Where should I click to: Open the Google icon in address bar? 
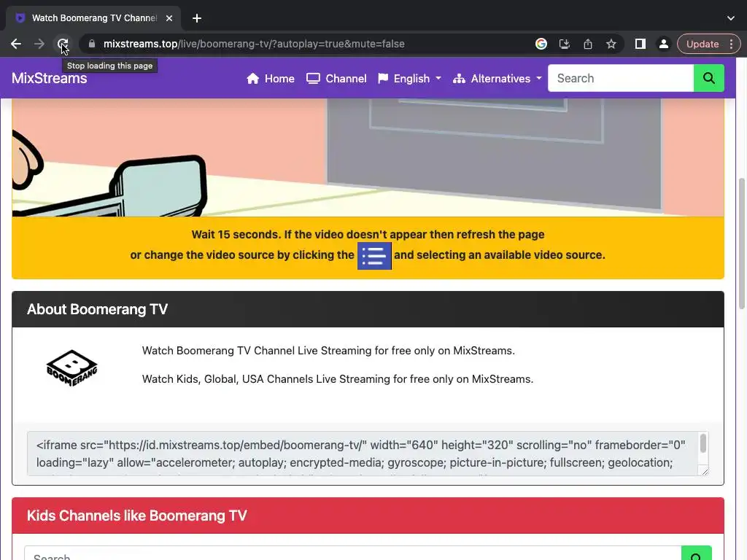pos(541,44)
